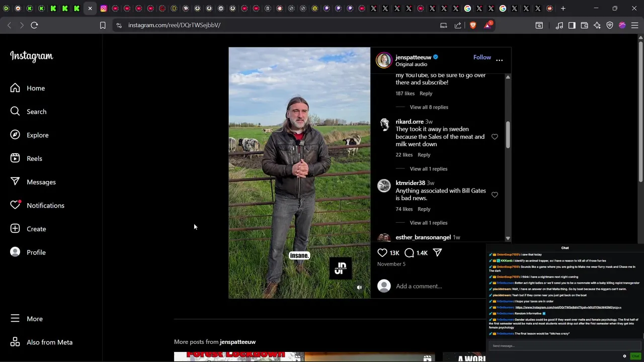Click the browser Back arrow
This screenshot has height=362, width=644.
click(x=9, y=25)
